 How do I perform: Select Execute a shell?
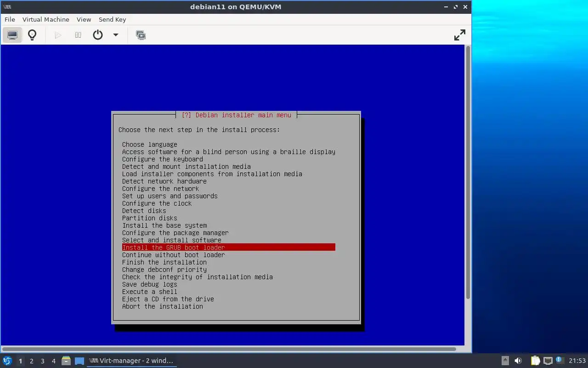click(150, 292)
